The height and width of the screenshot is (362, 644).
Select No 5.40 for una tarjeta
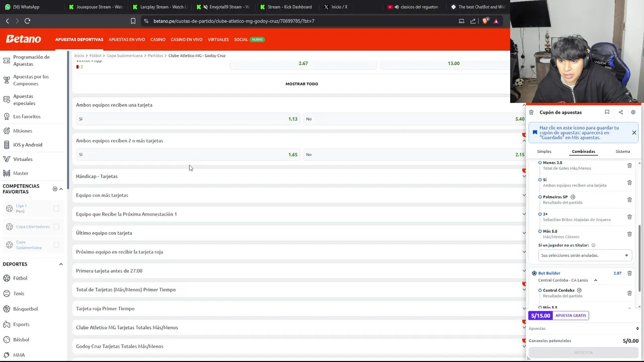[415, 119]
